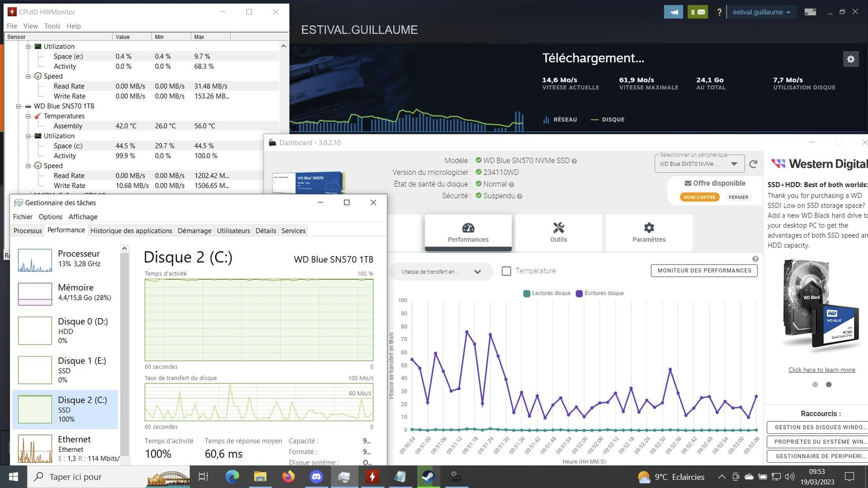Open Discord from taskbar
Image resolution: width=868 pixels, height=488 pixels.
coord(316,476)
